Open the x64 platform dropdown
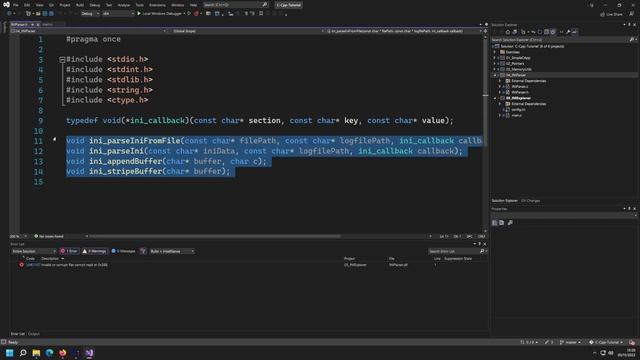 118,13
